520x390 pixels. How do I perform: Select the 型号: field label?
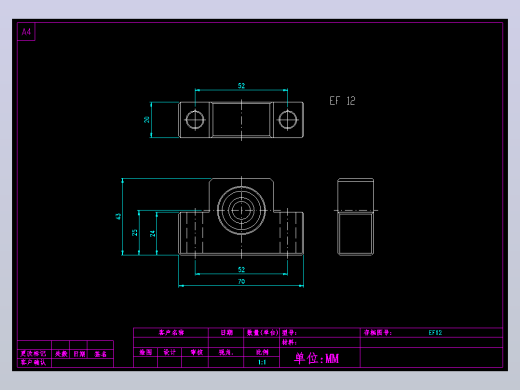pyautogui.click(x=289, y=333)
